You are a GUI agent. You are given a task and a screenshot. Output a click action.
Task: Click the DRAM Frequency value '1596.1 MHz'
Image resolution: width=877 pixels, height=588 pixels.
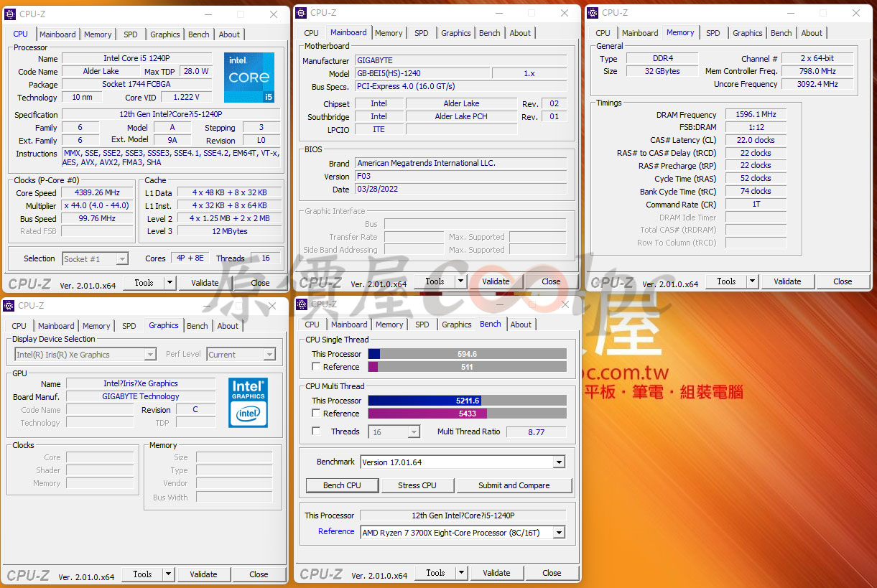[x=756, y=115]
